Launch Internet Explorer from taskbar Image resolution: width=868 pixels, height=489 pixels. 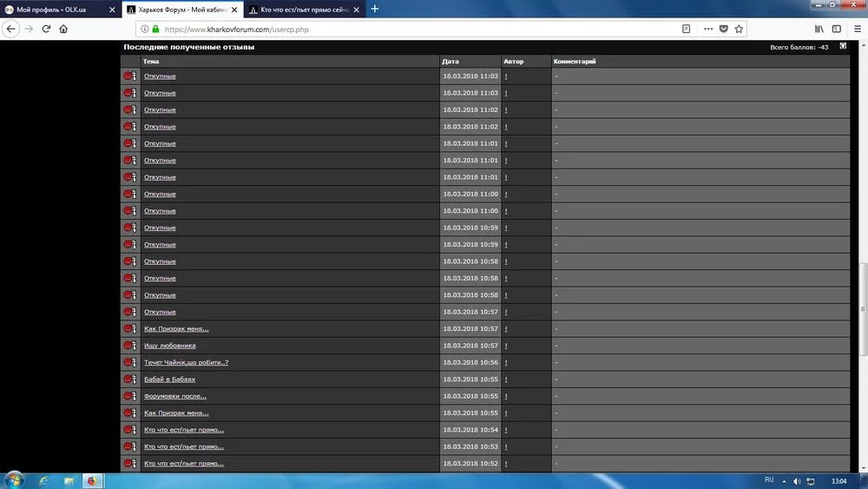point(43,480)
